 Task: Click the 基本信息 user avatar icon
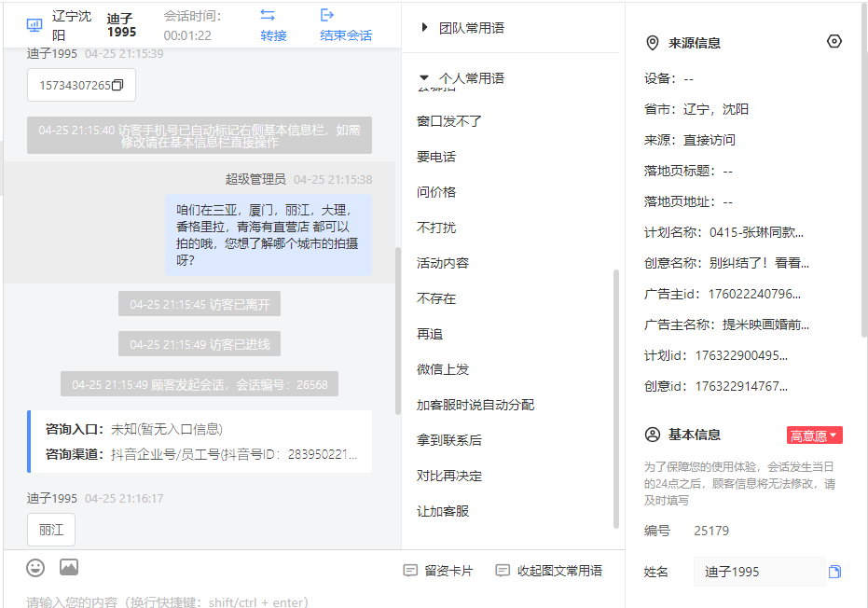pos(653,435)
